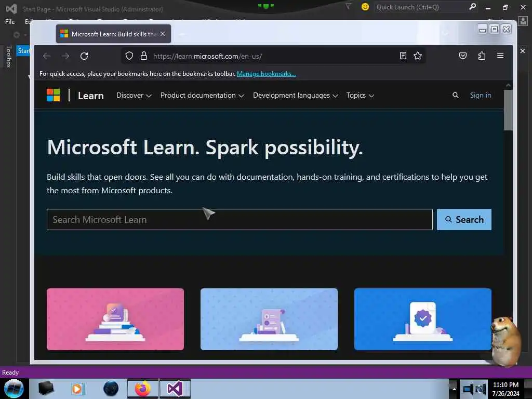Image resolution: width=532 pixels, height=399 pixels.
Task: Select the Microsoft Learn browser tab
Action: [x=113, y=34]
